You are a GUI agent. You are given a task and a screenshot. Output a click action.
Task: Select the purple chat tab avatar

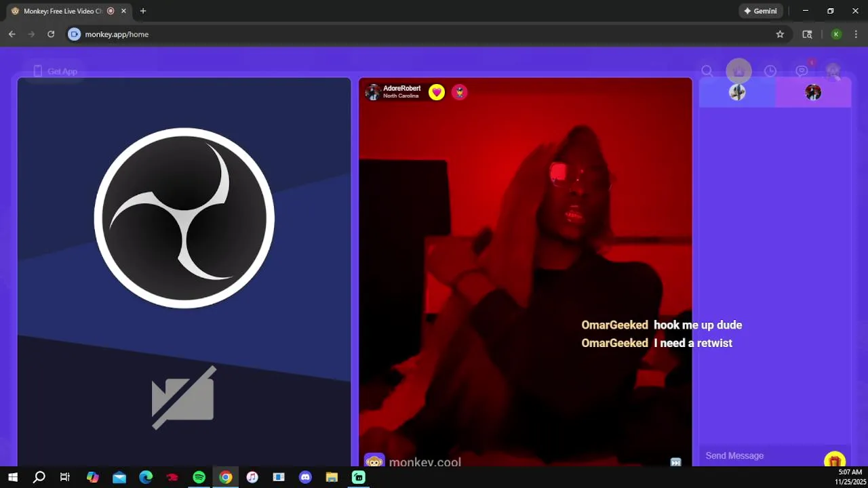coord(813,92)
